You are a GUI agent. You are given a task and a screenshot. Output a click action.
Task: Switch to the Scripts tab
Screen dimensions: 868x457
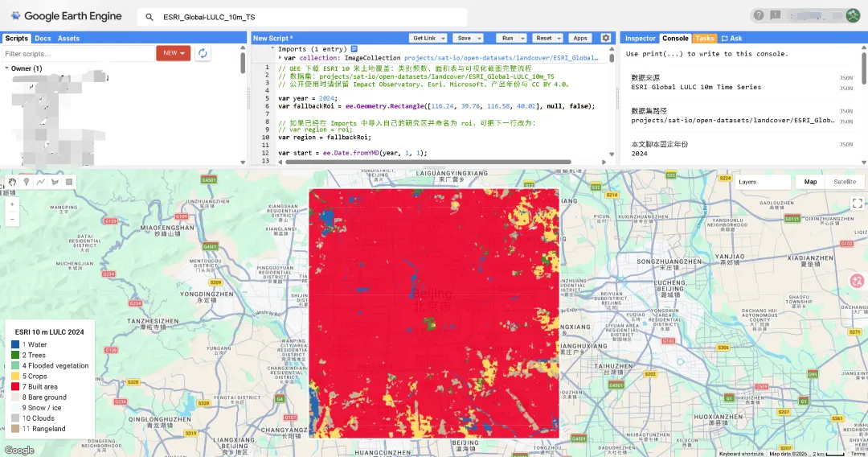click(x=16, y=39)
